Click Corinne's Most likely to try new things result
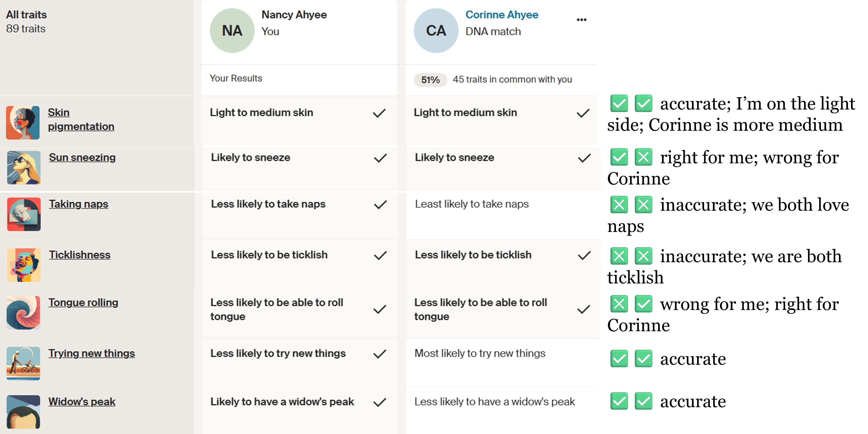 point(479,353)
